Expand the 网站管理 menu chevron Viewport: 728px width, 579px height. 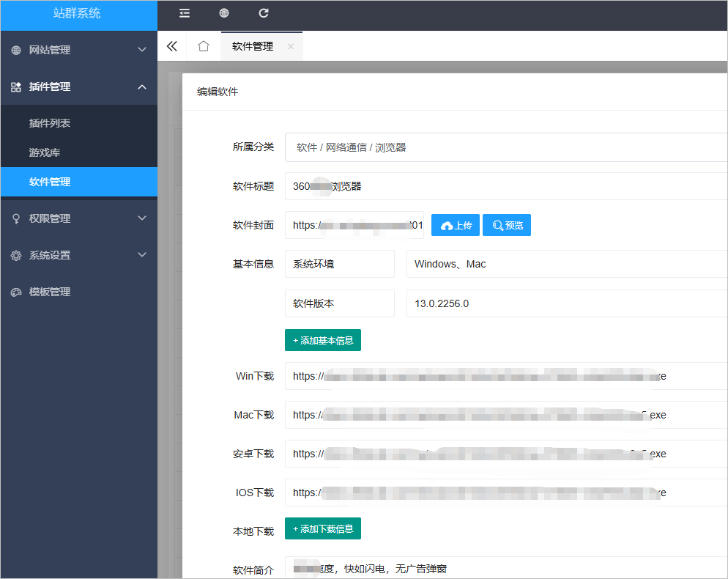(x=142, y=50)
